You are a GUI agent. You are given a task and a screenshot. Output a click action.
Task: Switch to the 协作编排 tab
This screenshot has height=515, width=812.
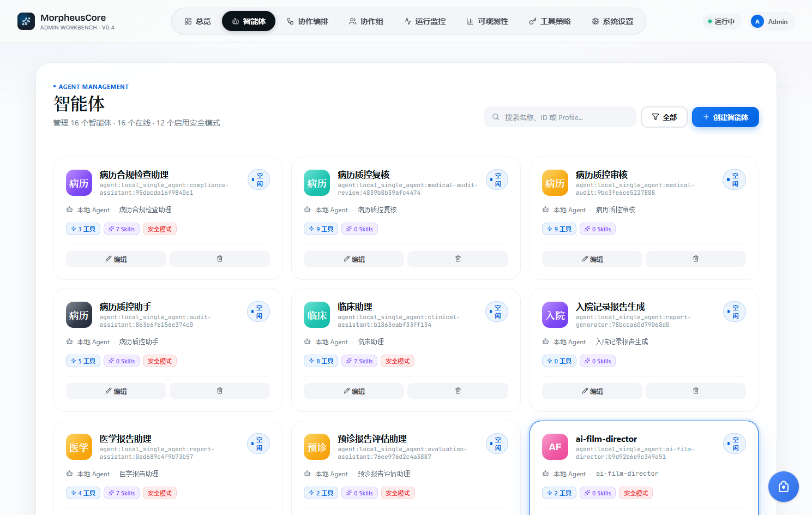tap(308, 21)
